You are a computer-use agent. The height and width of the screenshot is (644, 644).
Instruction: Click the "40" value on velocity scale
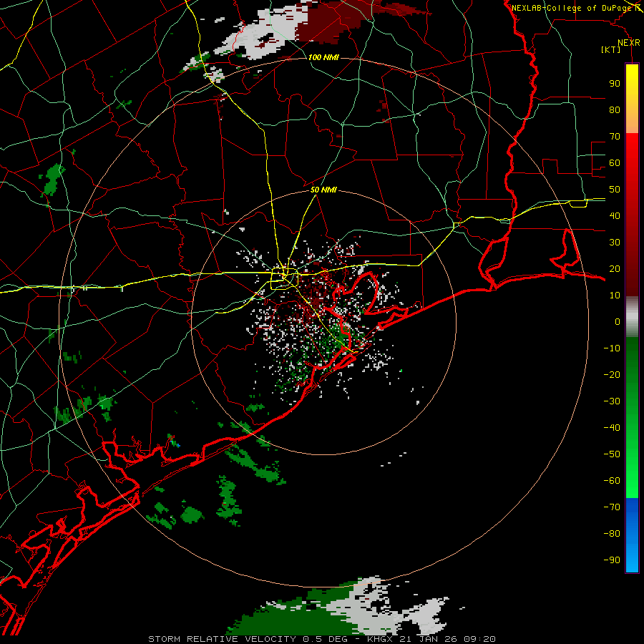click(x=615, y=216)
